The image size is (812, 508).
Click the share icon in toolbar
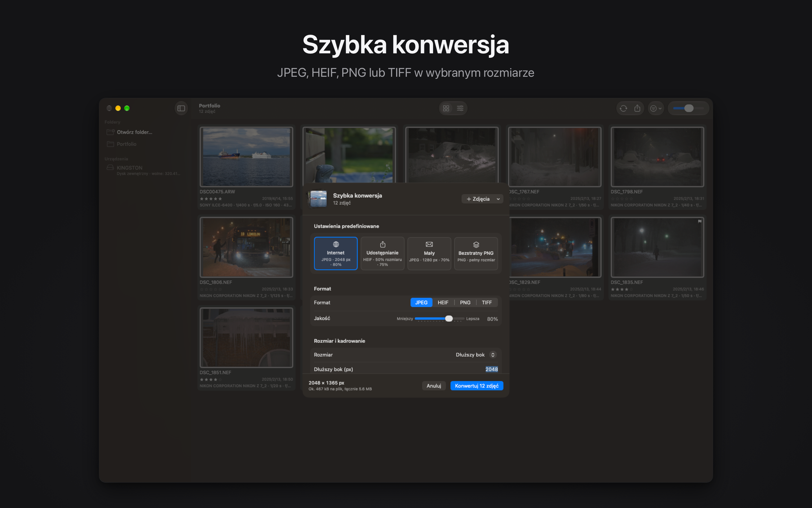tap(637, 108)
